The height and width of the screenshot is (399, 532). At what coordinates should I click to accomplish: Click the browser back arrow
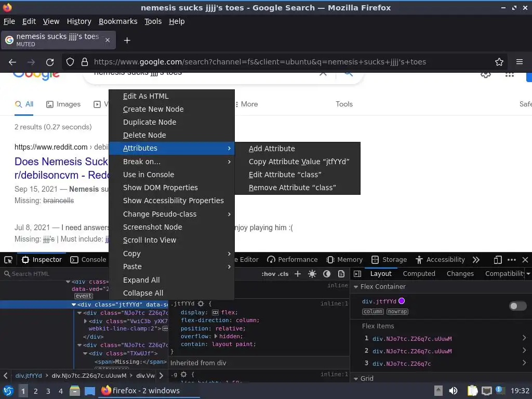click(x=12, y=62)
